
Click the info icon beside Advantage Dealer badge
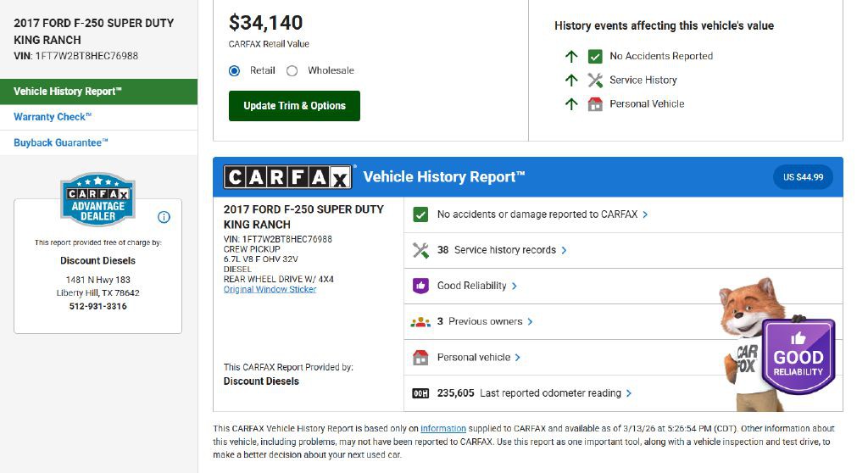[x=164, y=217]
